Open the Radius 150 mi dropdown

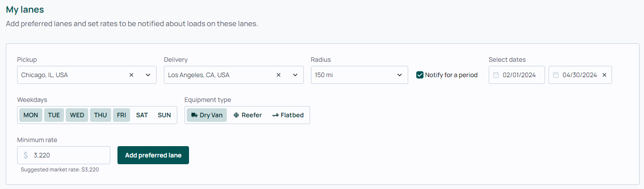pyautogui.click(x=359, y=75)
